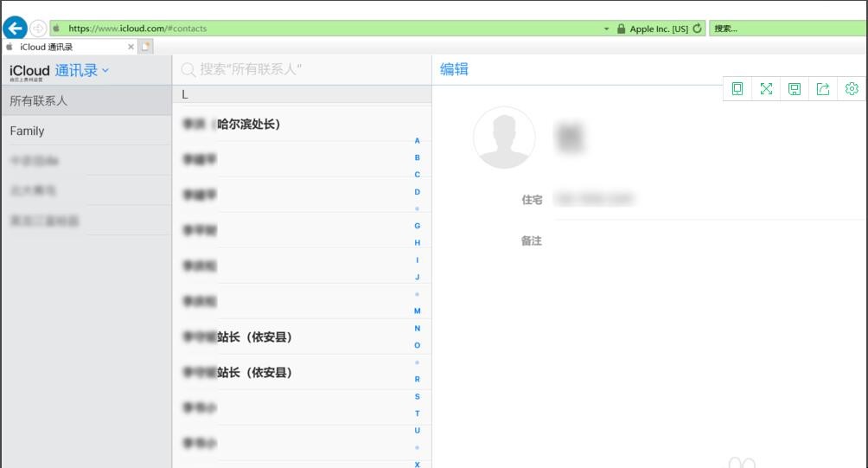The height and width of the screenshot is (468, 868).
Task: Click the contact avatar placeholder picture
Action: 503,138
